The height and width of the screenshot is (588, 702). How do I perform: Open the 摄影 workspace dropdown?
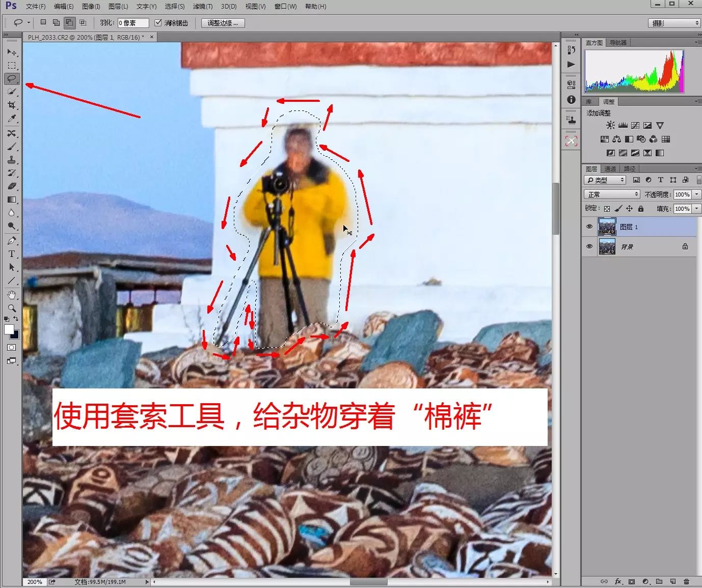(674, 23)
